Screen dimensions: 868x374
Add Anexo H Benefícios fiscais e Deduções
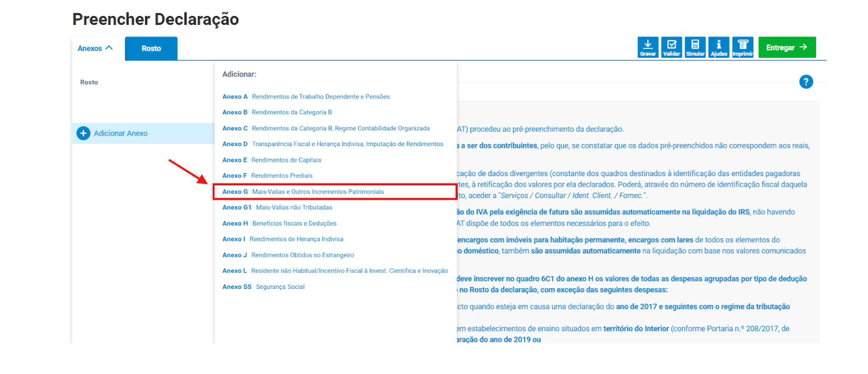(279, 224)
